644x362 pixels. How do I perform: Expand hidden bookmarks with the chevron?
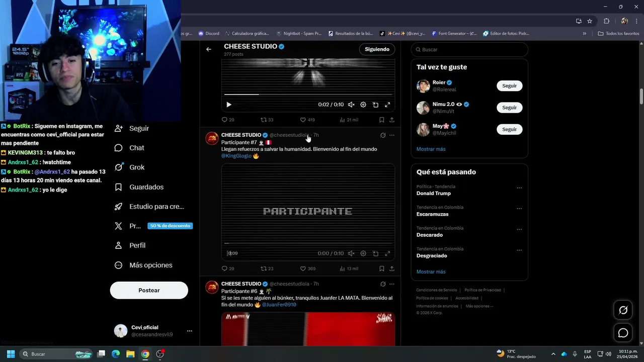pos(584,34)
